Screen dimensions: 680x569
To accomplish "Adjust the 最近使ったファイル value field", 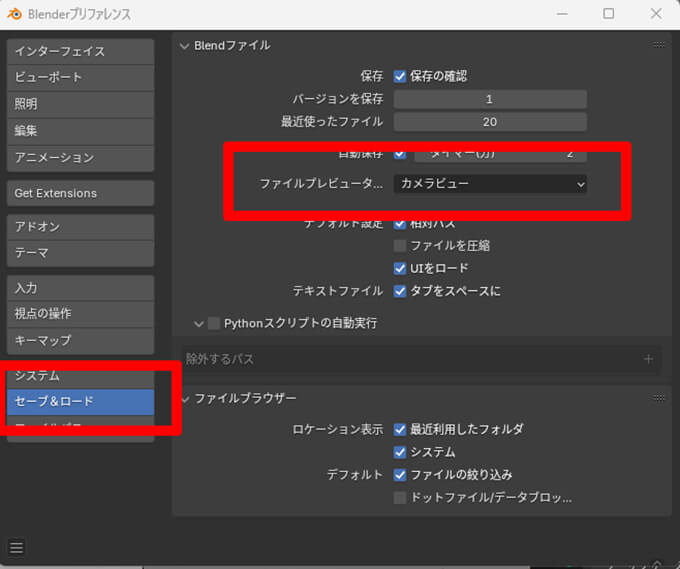I will (489, 122).
